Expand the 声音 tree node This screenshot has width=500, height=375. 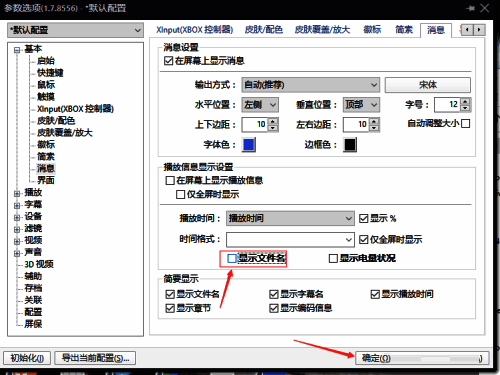pyautogui.click(x=17, y=253)
